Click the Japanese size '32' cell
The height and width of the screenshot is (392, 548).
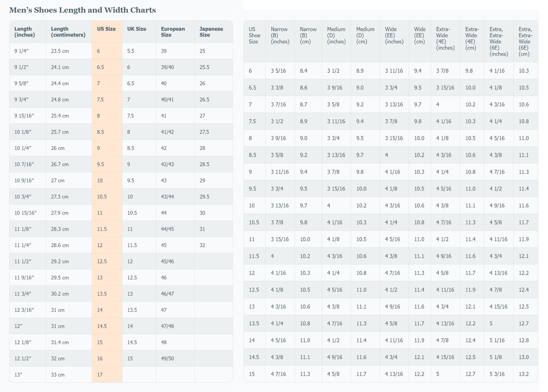pyautogui.click(x=202, y=245)
